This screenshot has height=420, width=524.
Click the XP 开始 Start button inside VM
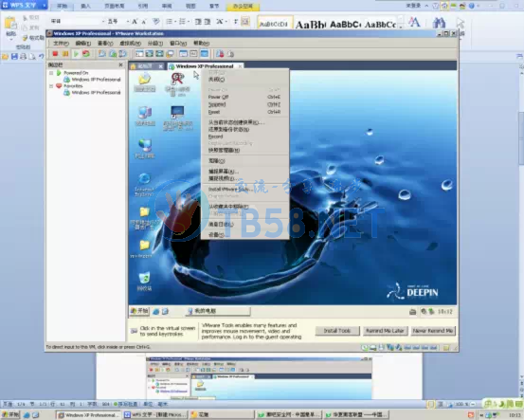[x=139, y=311]
